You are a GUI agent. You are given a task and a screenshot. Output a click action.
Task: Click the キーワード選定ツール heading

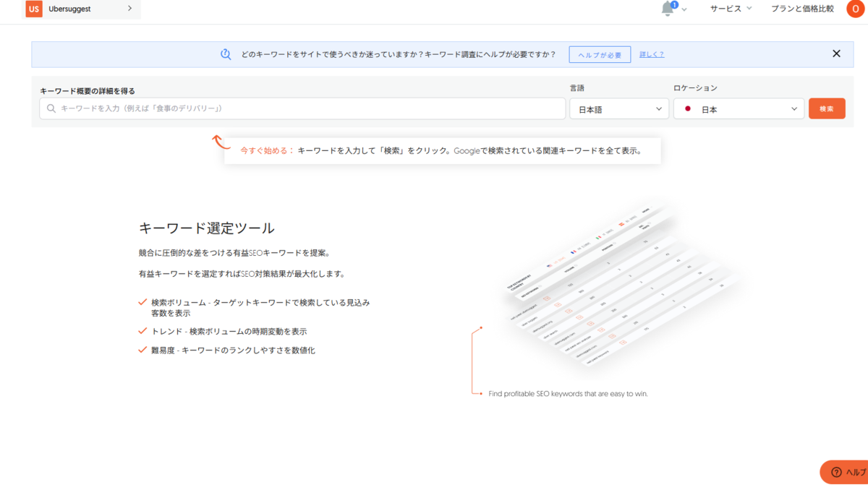207,228
